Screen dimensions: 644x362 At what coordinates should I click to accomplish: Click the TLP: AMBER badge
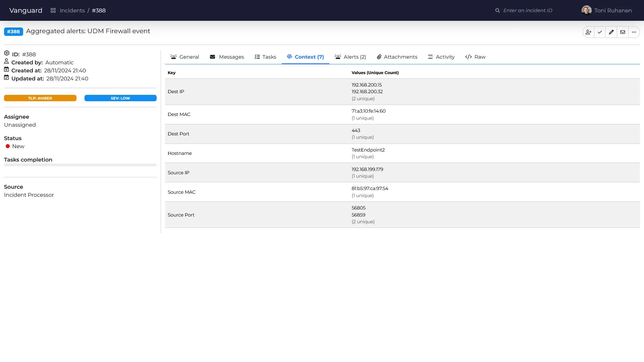pyautogui.click(x=40, y=98)
